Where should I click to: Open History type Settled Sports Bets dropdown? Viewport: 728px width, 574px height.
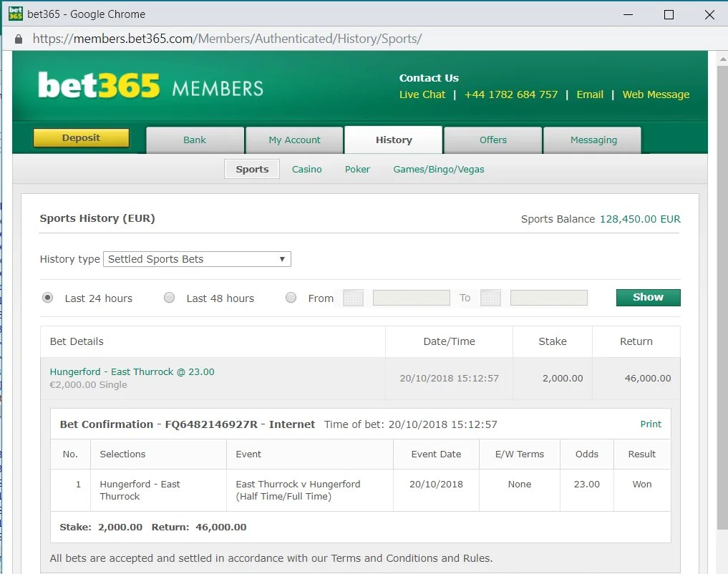[x=197, y=259]
